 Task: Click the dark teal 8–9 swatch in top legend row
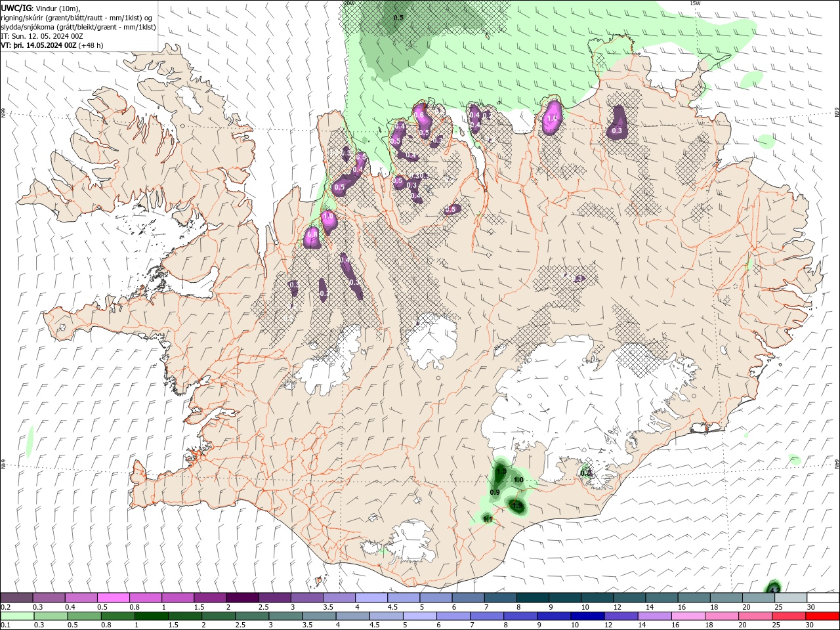532,598
